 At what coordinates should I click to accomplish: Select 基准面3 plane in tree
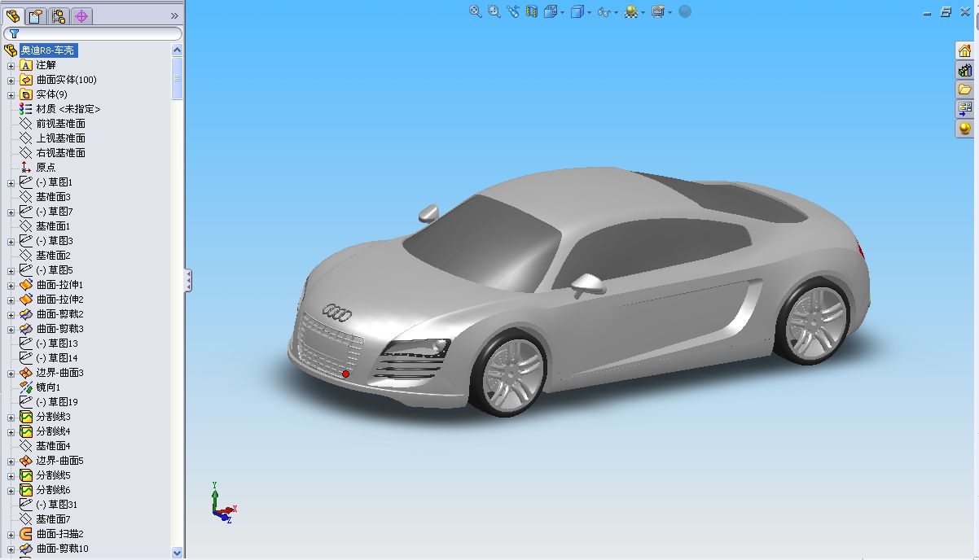(53, 197)
